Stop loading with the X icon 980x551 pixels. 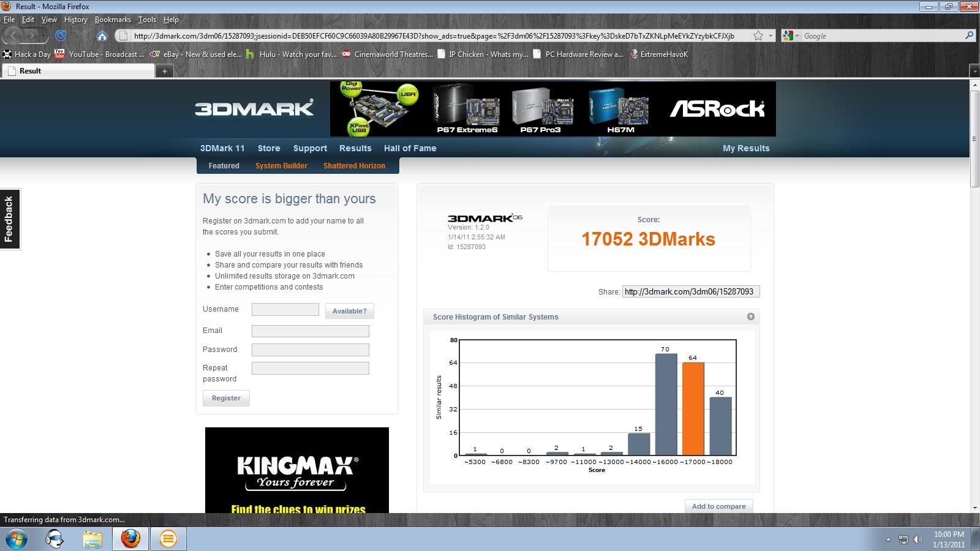pyautogui.click(x=82, y=36)
